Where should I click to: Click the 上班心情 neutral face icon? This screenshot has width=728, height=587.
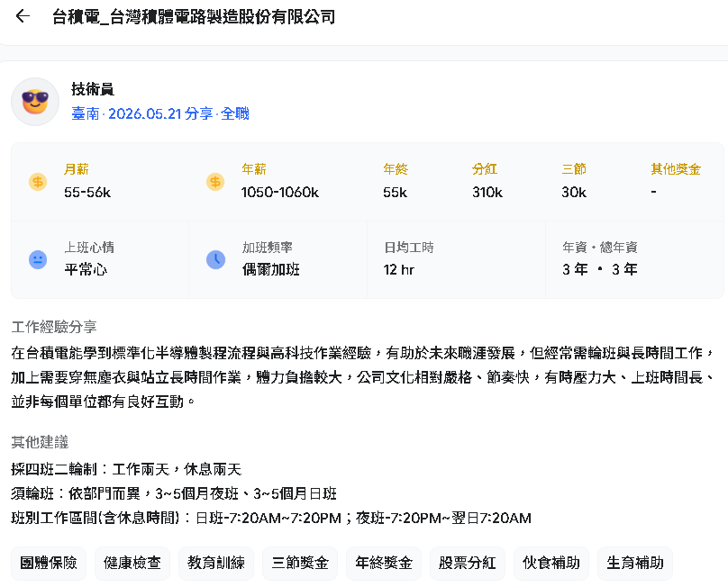pos(38,259)
